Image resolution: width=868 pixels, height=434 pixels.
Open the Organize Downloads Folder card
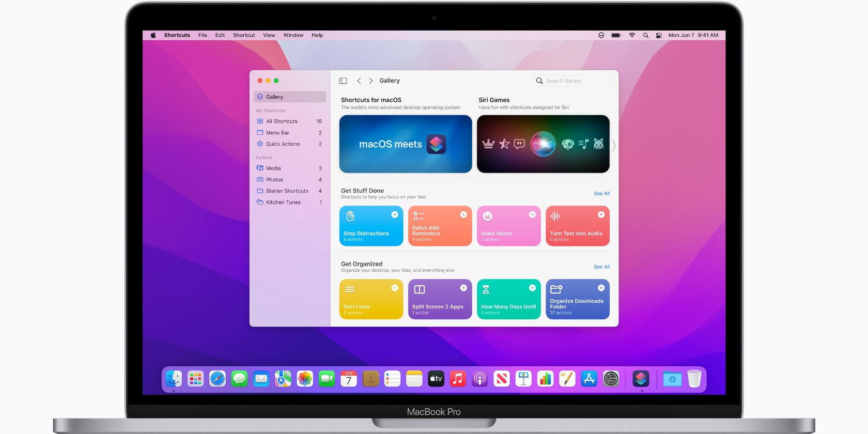pyautogui.click(x=578, y=299)
